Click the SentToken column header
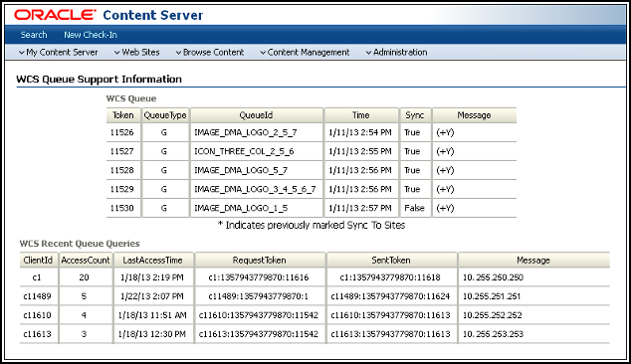The width and height of the screenshot is (631, 364). pyautogui.click(x=391, y=261)
